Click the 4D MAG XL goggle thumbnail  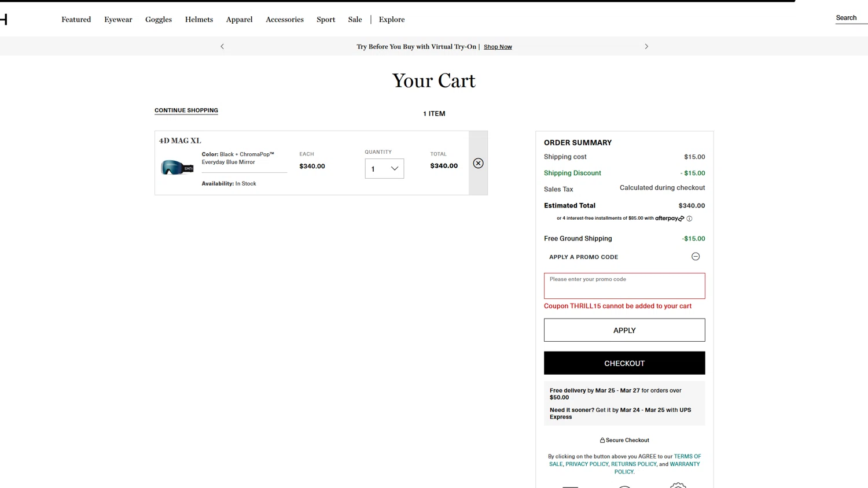[x=177, y=168]
